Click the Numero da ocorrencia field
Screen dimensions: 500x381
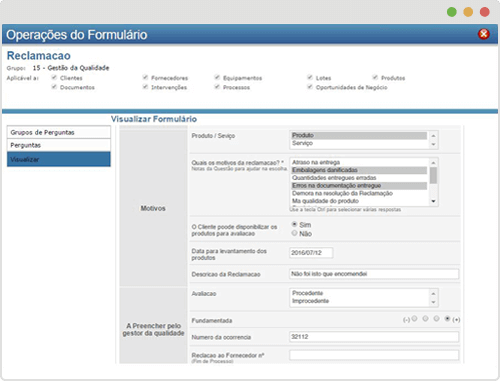pyautogui.click(x=374, y=337)
